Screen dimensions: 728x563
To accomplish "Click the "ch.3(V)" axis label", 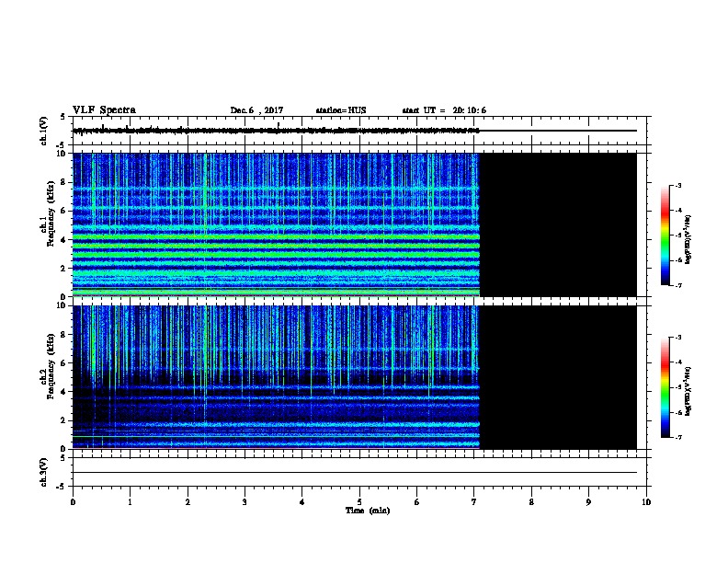I will [44, 472].
